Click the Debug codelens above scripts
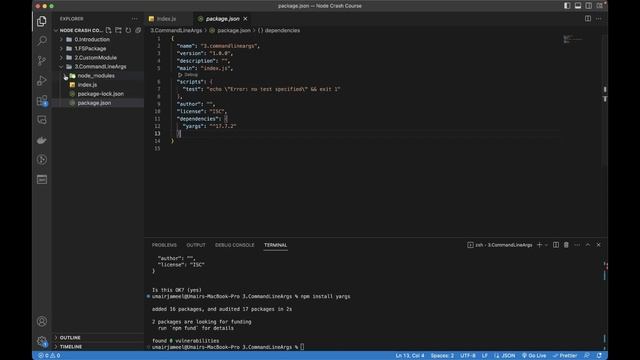This screenshot has height=360, width=640. click(x=188, y=75)
